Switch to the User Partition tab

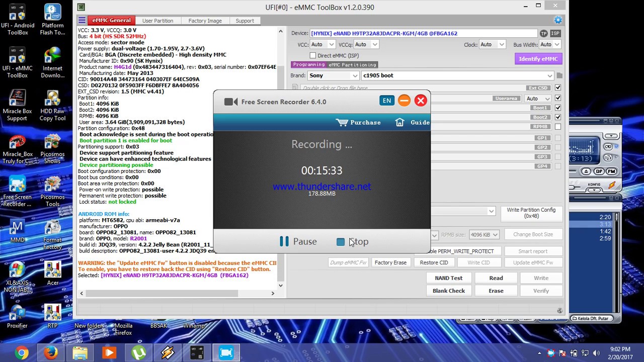coord(157,21)
